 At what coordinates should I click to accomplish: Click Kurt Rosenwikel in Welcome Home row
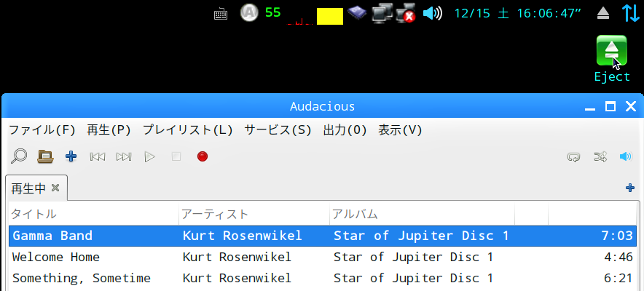237,257
